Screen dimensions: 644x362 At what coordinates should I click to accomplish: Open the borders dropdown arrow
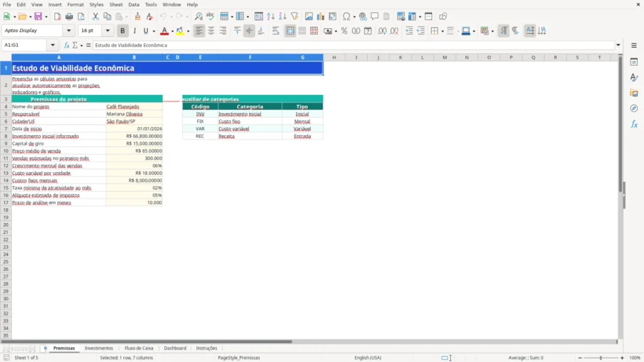tap(442, 31)
